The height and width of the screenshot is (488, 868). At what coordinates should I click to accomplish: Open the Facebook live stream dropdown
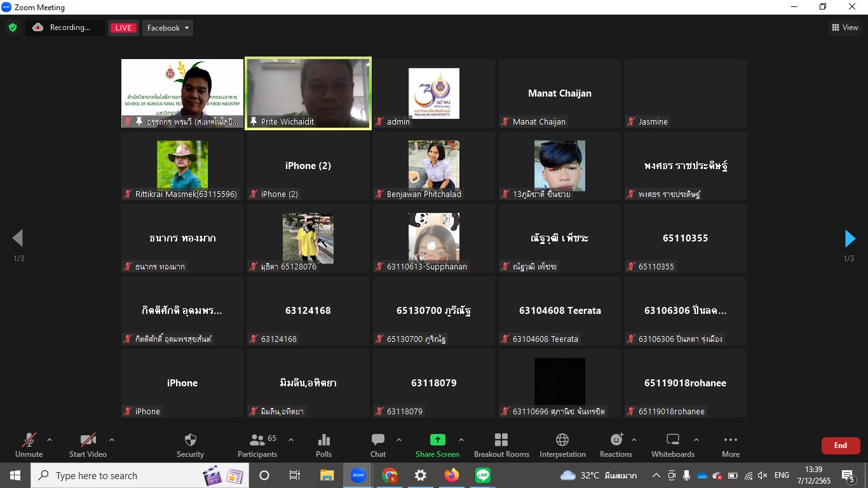coord(168,28)
